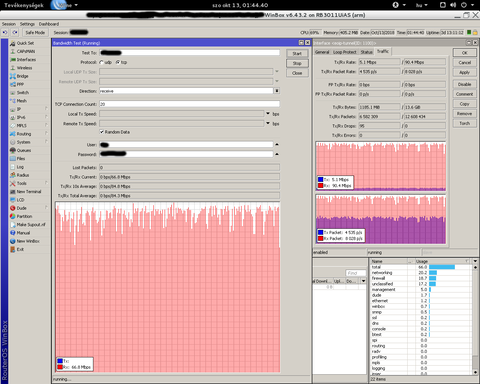
Task: Open Direction dropdown
Action: pyautogui.click(x=277, y=91)
